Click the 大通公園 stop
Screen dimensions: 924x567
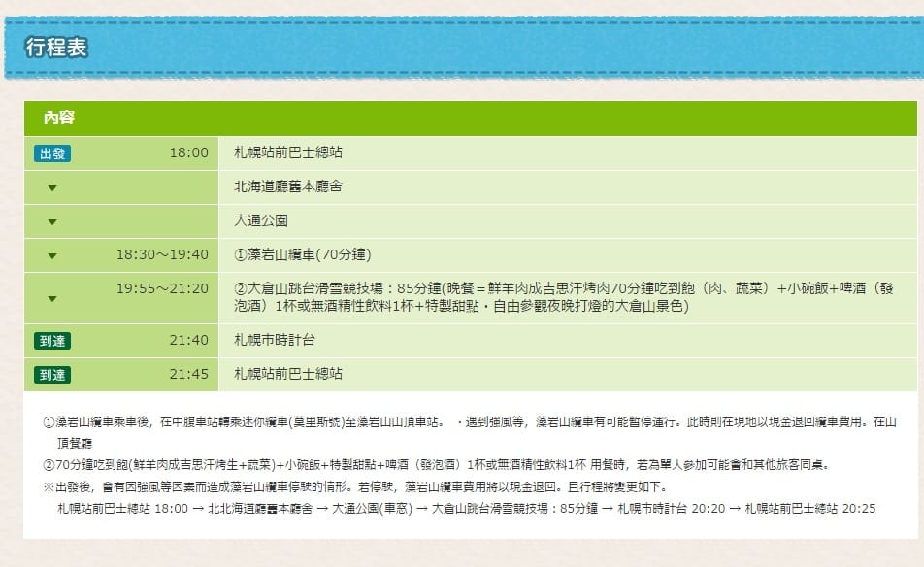coord(261,220)
